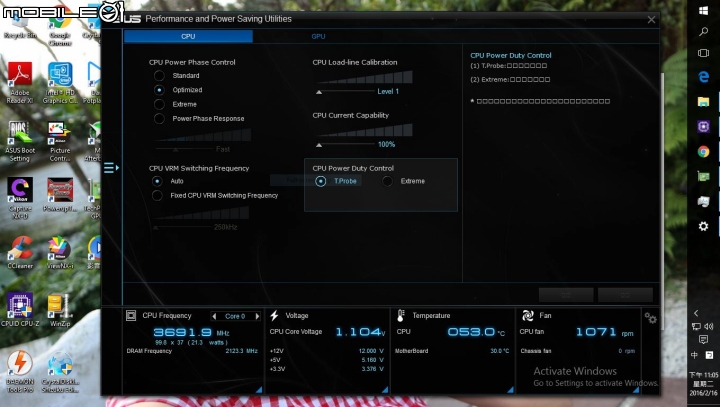Open File Explorer from taskbar
The width and height of the screenshot is (720, 407).
coord(703,102)
